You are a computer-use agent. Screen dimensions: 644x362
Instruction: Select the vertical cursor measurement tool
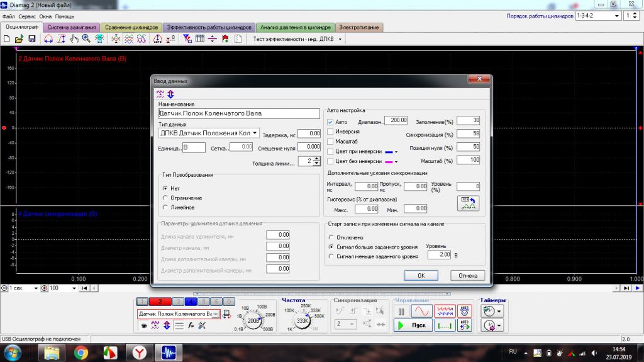[x=61, y=39]
